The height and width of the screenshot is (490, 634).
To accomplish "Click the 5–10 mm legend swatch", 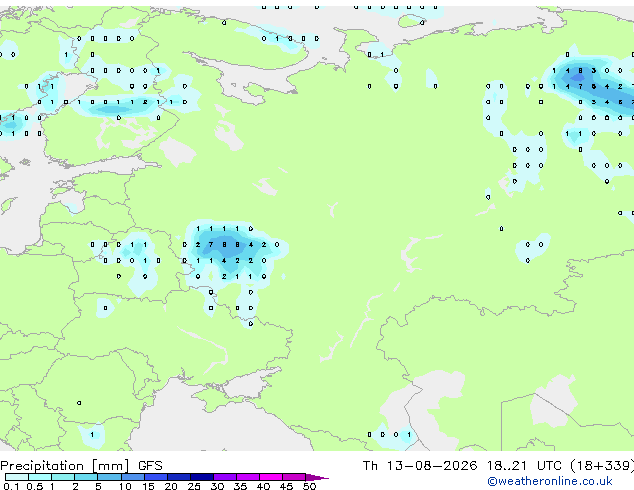I will tap(109, 477).
